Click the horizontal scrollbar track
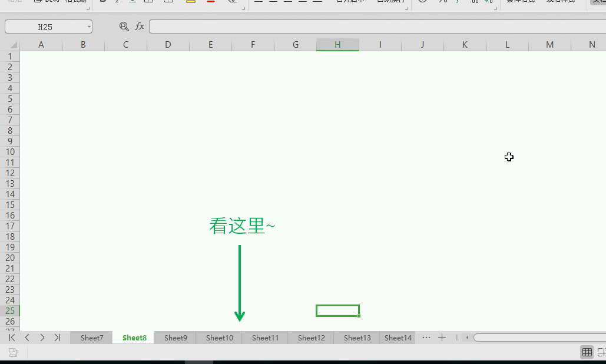This screenshot has height=364, width=606. [539, 337]
